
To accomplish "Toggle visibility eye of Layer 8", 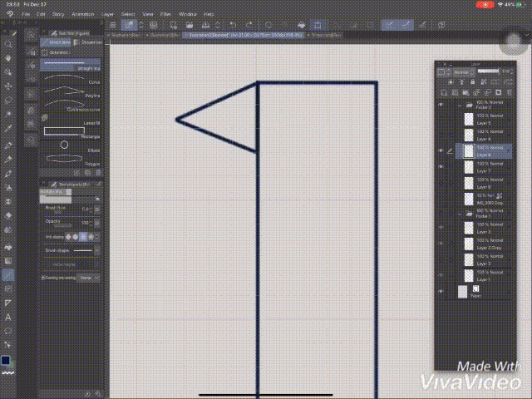I will coord(441,151).
